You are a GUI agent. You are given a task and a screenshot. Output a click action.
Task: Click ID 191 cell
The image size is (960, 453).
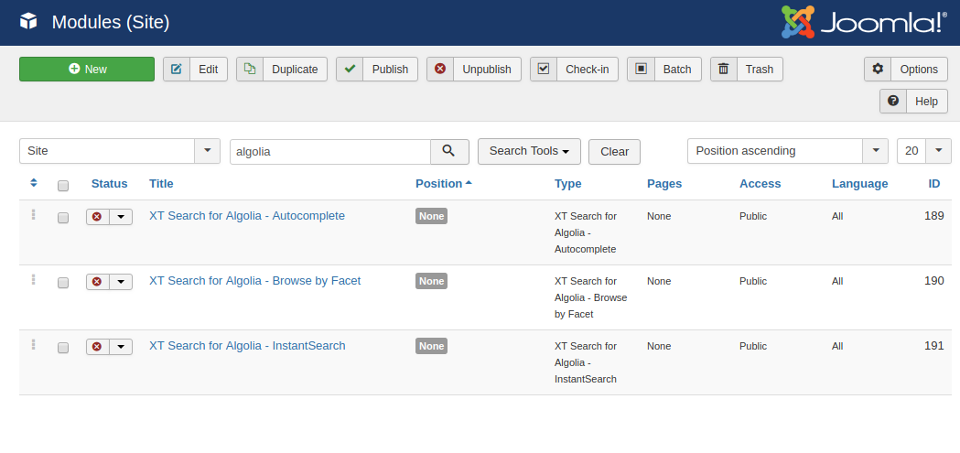(934, 345)
